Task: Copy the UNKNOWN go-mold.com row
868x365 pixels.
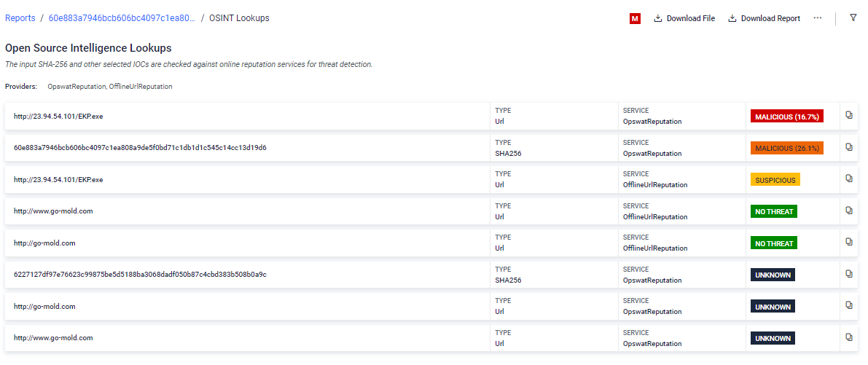Action: click(x=849, y=305)
